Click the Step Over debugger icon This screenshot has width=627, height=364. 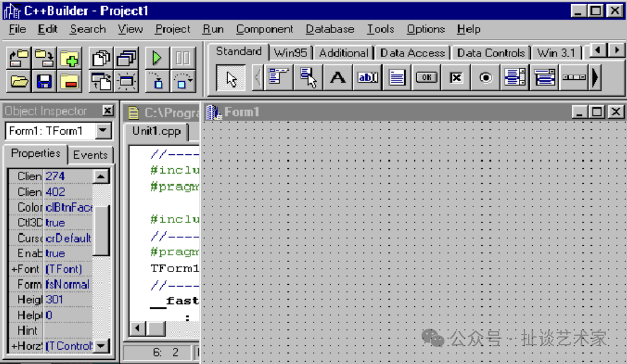[183, 81]
